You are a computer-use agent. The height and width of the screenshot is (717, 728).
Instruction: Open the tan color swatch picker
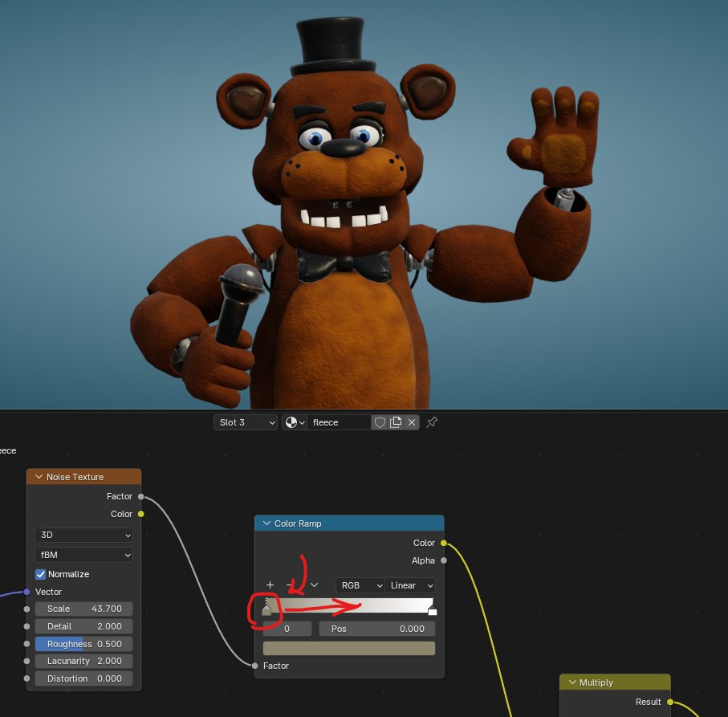pos(349,648)
